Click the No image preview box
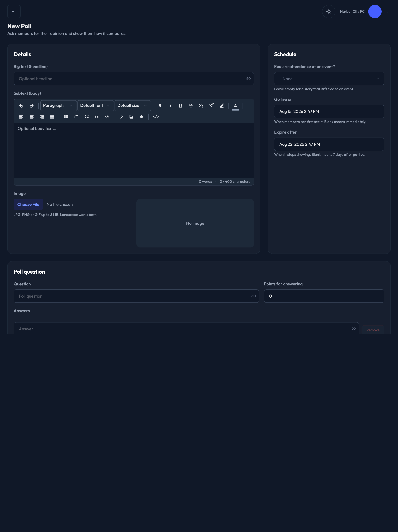The width and height of the screenshot is (398, 532). coord(195,223)
